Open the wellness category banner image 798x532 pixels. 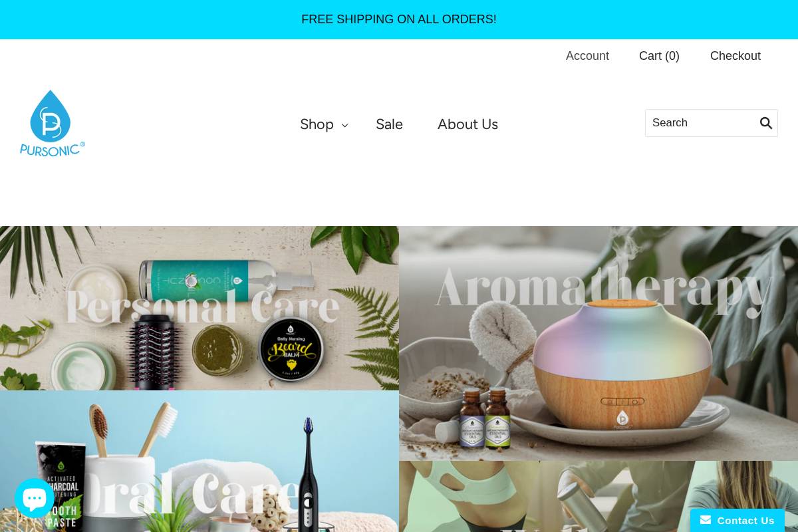[598, 496]
